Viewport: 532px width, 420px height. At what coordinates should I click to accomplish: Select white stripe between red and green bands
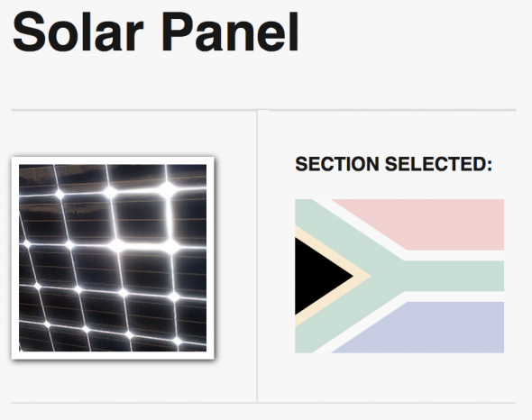coord(454,255)
